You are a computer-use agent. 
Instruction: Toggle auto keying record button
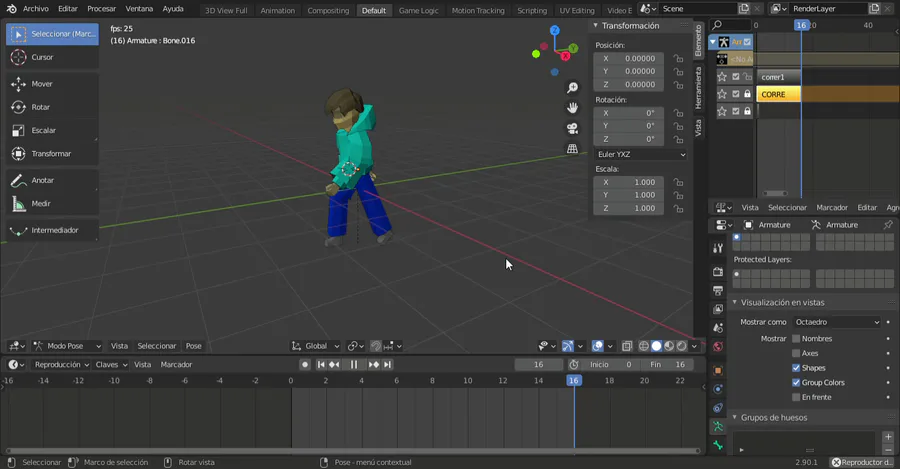305,365
